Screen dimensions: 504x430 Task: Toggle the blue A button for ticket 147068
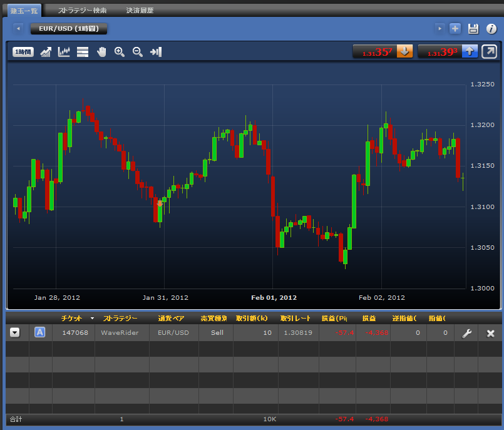(40, 332)
